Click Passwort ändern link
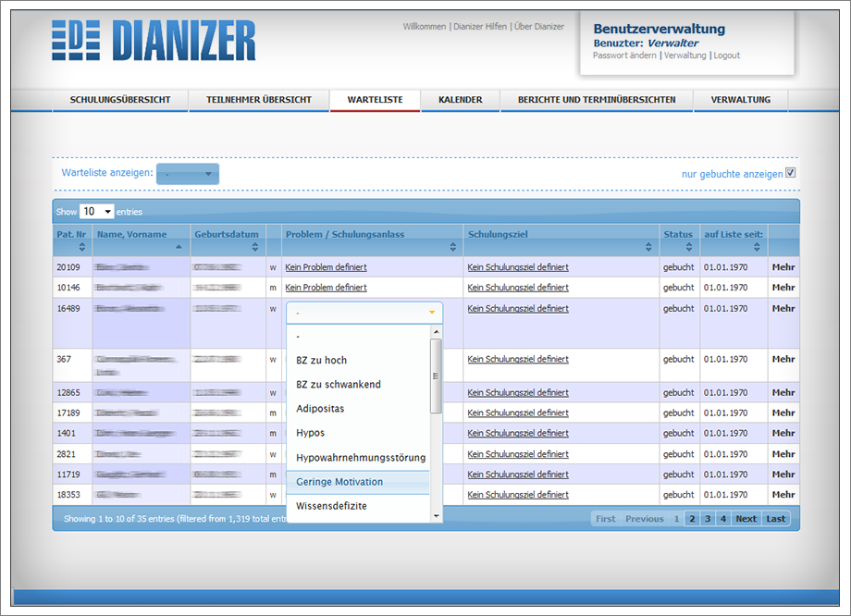Screen dimensions: 851x616 pos(624,55)
